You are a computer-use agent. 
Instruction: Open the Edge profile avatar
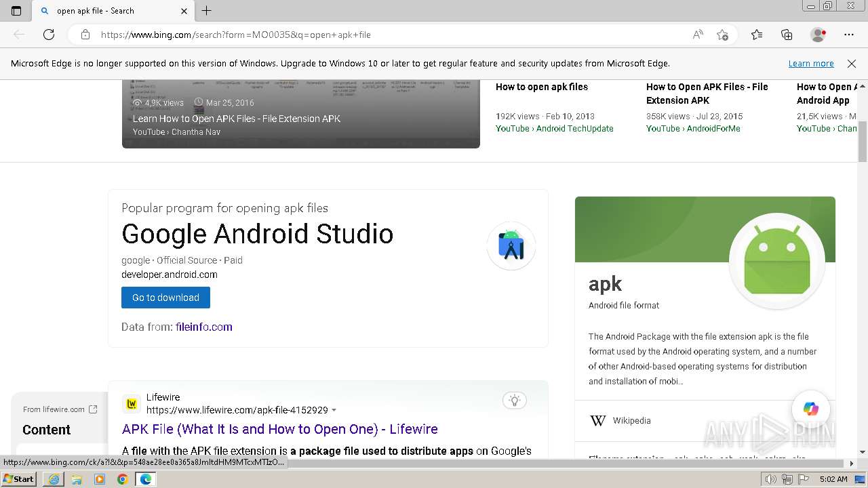click(818, 35)
